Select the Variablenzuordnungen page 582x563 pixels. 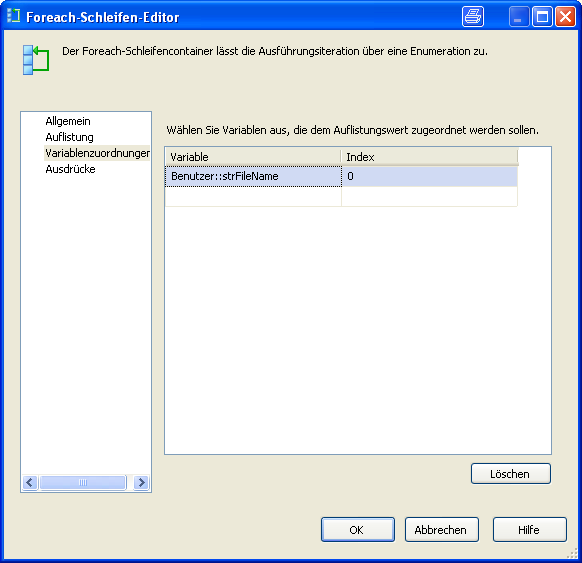[97, 153]
